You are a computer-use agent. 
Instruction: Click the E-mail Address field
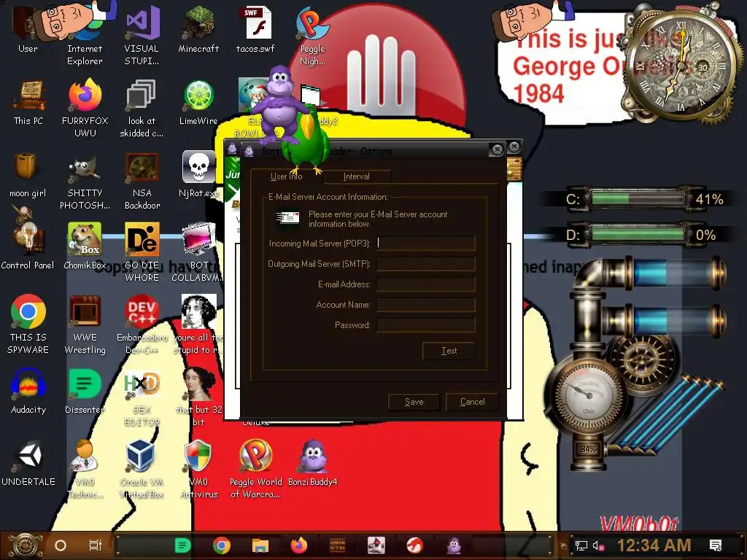click(426, 284)
